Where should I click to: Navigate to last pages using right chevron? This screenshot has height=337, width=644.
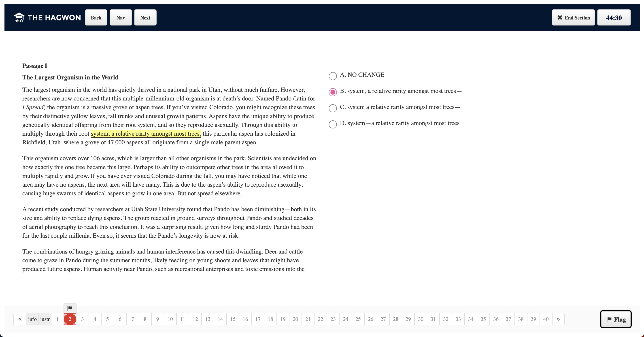(x=558, y=319)
